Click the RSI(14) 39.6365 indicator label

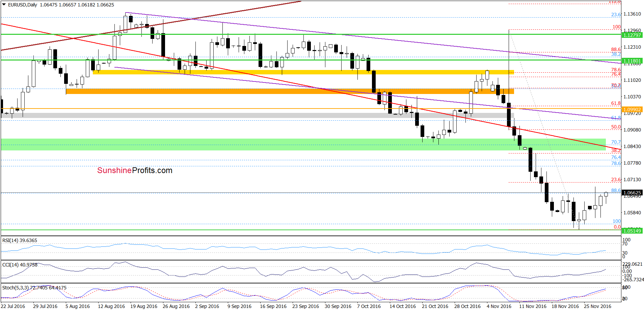20,240
